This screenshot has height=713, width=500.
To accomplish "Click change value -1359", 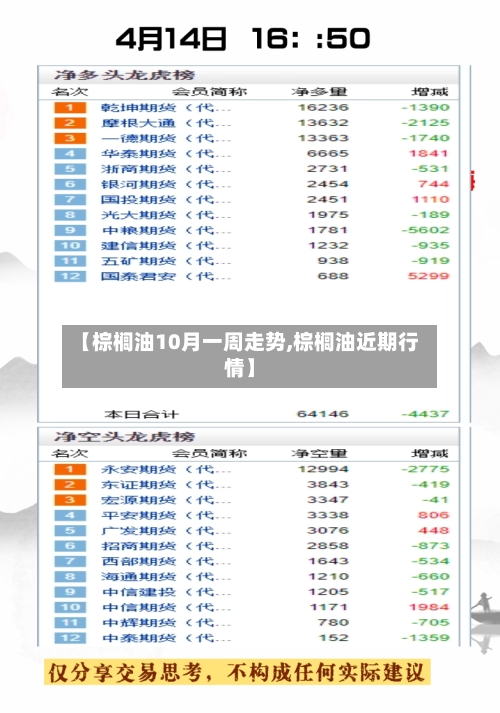I will (425, 638).
